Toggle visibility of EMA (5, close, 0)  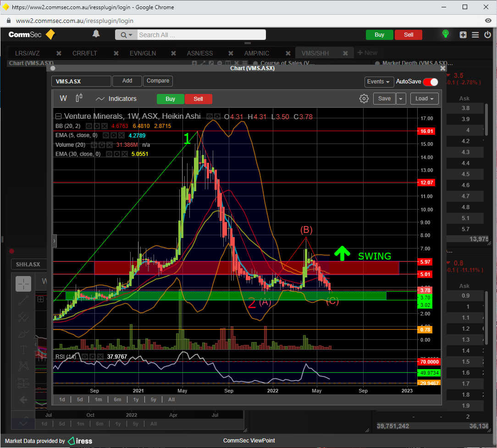(106, 135)
